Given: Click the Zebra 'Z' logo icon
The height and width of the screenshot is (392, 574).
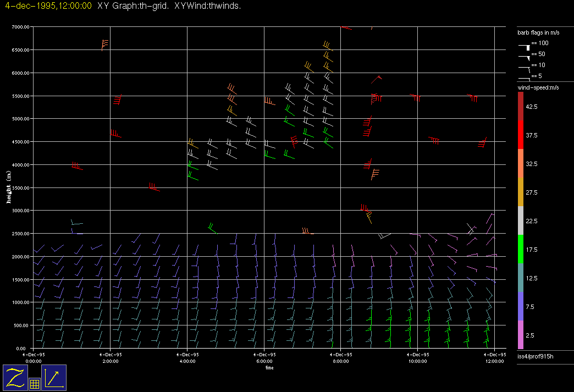Looking at the screenshot, I should click(15, 378).
